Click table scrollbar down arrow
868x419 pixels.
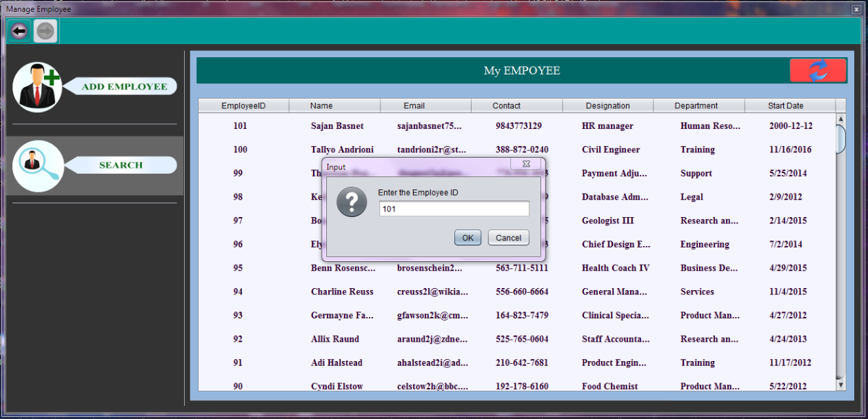[x=840, y=384]
